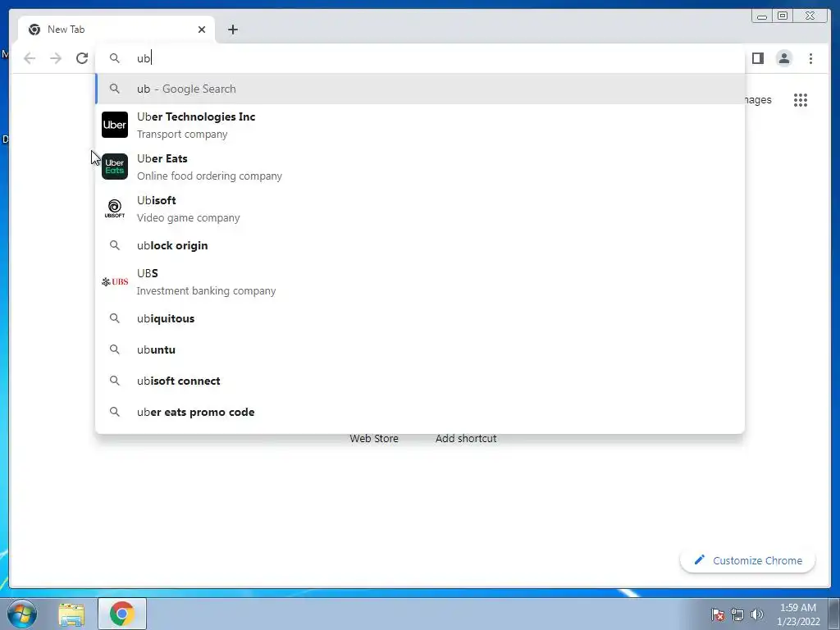Image resolution: width=840 pixels, height=630 pixels.
Task: Choose Uber Technologies Inc suggestion
Action: tap(420, 125)
